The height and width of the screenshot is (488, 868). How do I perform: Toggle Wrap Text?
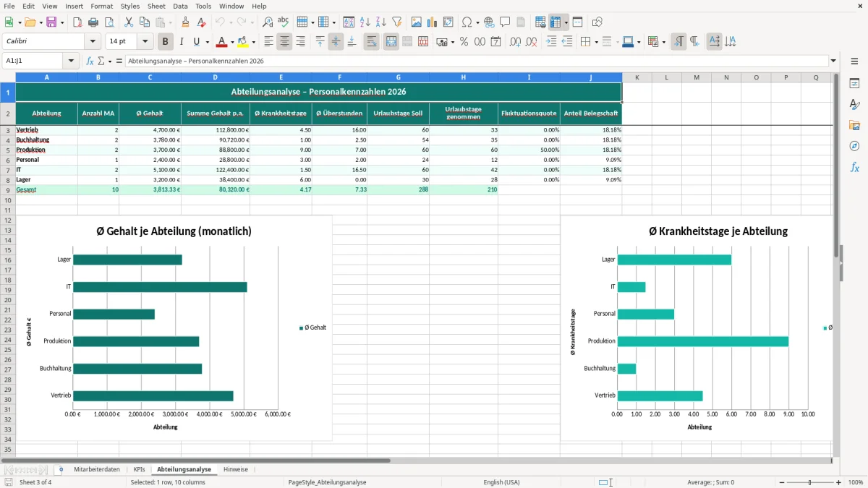[x=371, y=42]
